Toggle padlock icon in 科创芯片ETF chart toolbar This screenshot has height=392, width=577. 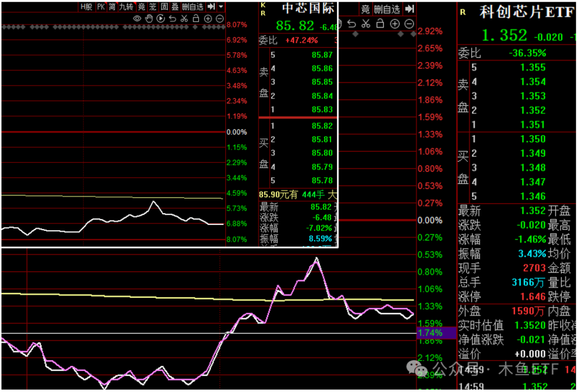(x=380, y=24)
